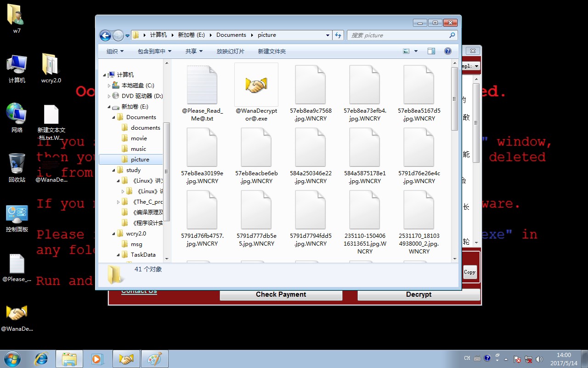Open the change-view dropdown arrow
588x368 pixels.
pyautogui.click(x=415, y=51)
